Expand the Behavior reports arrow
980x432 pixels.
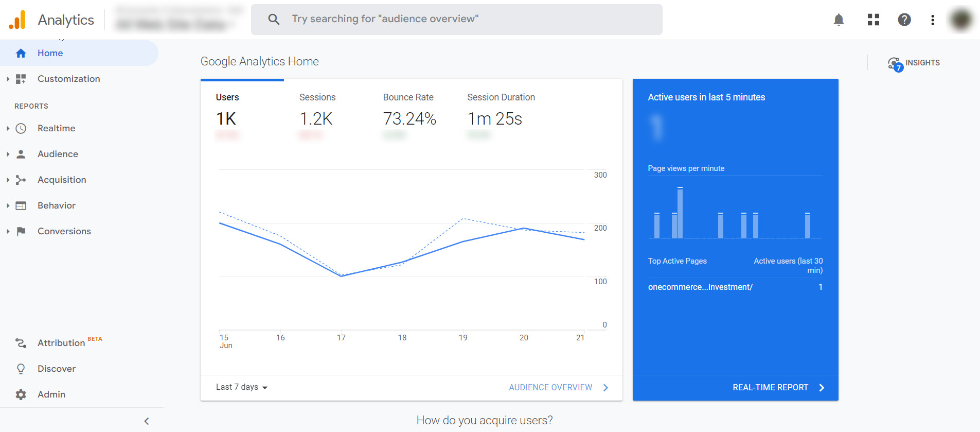tap(8, 205)
